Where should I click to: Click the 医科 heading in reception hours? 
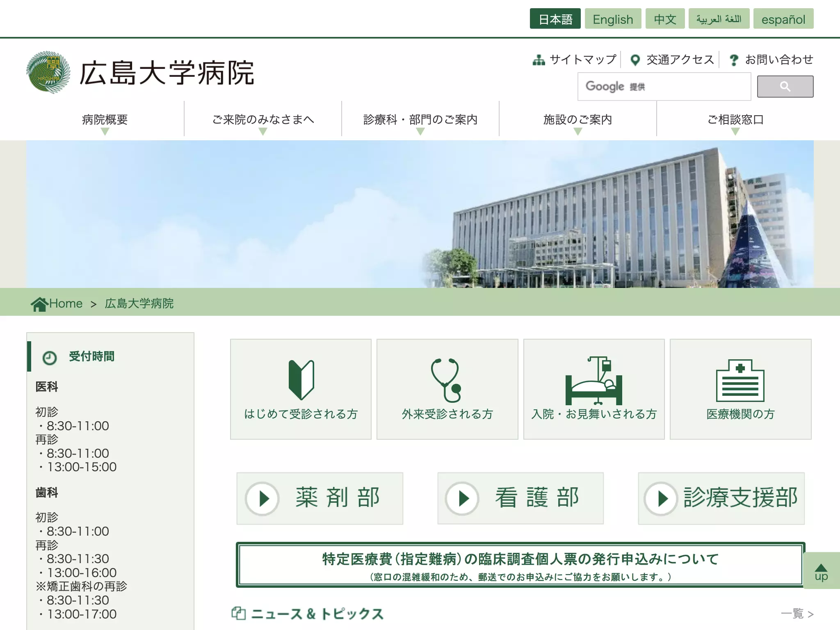pos(47,387)
